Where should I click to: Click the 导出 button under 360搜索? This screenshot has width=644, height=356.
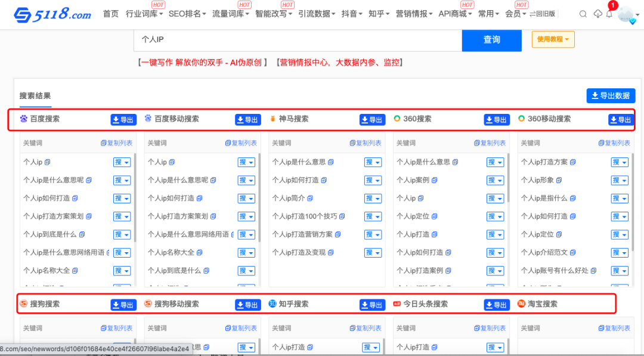point(496,119)
